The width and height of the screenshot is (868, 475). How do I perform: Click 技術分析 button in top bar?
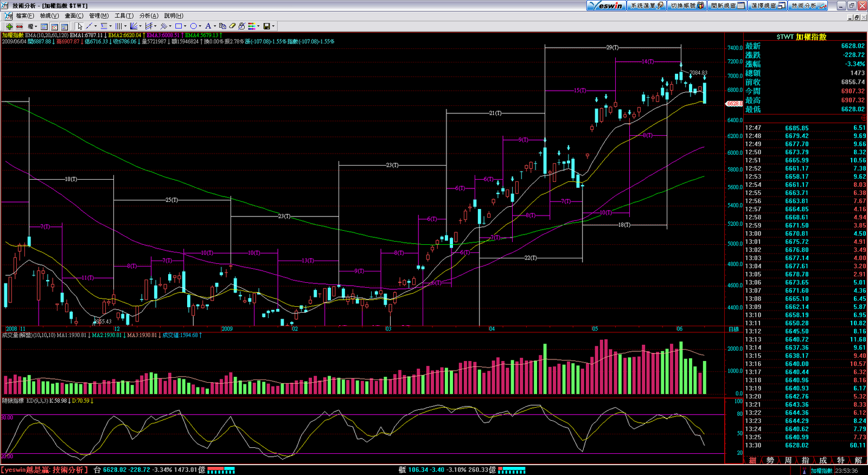pyautogui.click(x=808, y=5)
